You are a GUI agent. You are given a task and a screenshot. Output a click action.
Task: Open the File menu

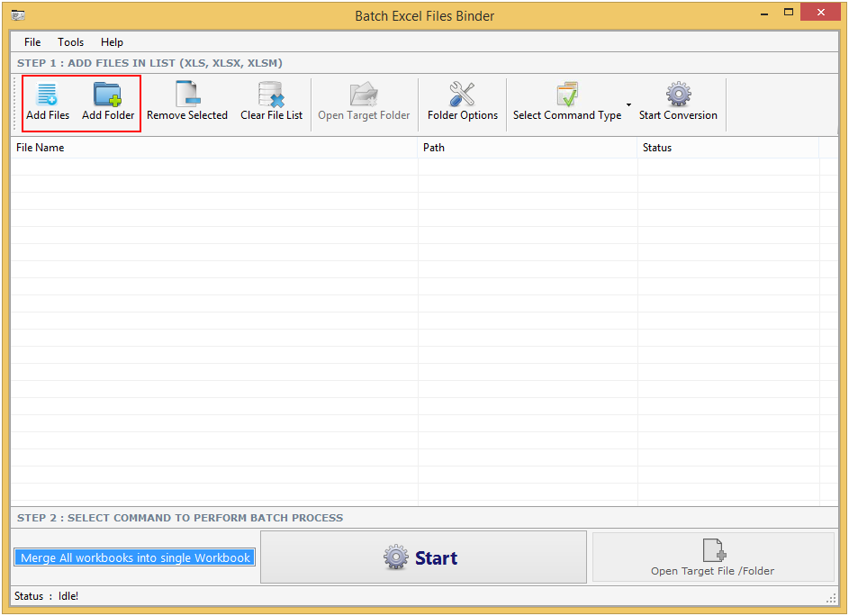pyautogui.click(x=32, y=42)
